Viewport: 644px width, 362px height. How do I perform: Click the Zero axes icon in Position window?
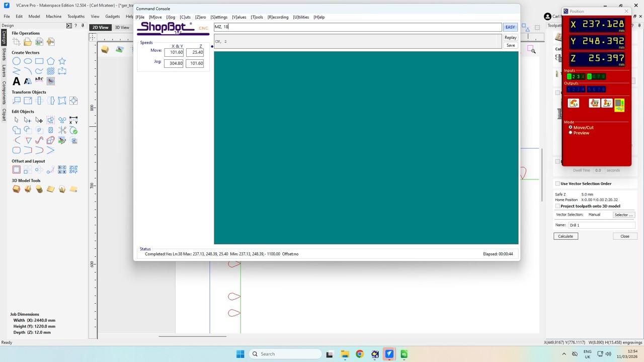point(574,103)
